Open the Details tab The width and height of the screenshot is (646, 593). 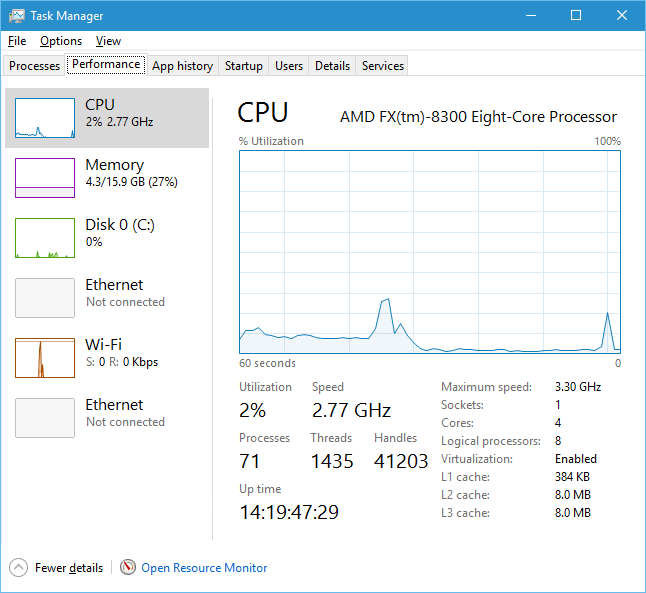tap(332, 66)
